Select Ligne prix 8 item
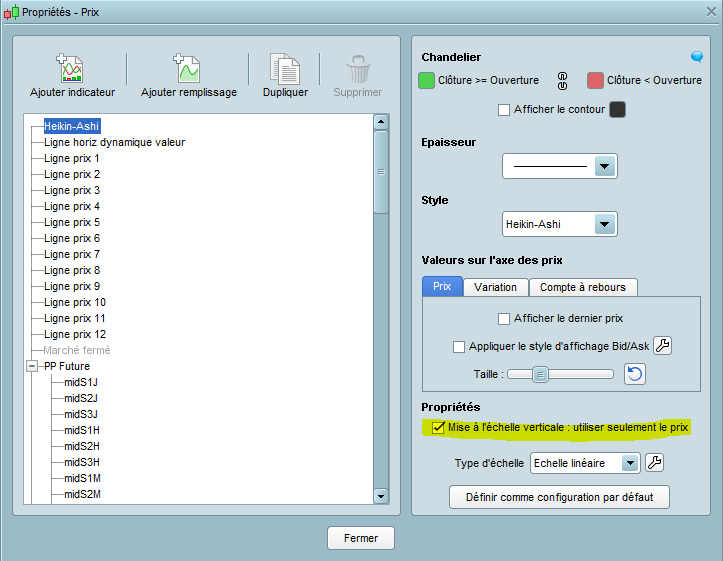 click(x=71, y=270)
